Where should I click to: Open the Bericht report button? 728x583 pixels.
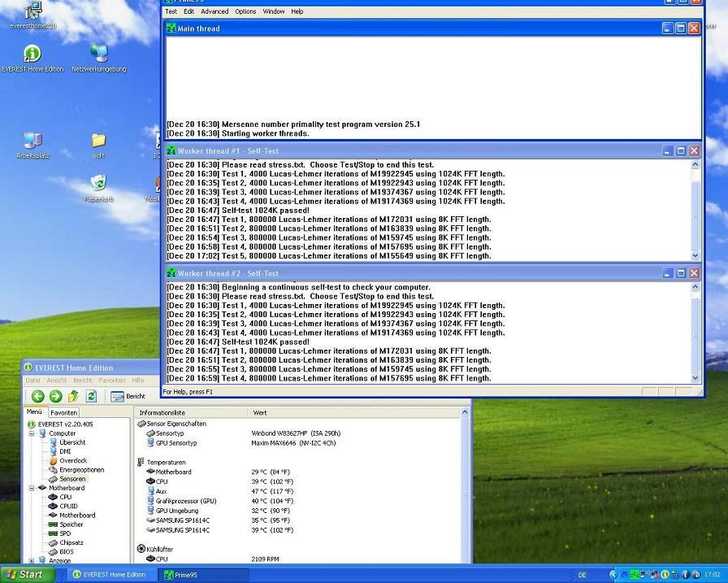[x=128, y=396]
